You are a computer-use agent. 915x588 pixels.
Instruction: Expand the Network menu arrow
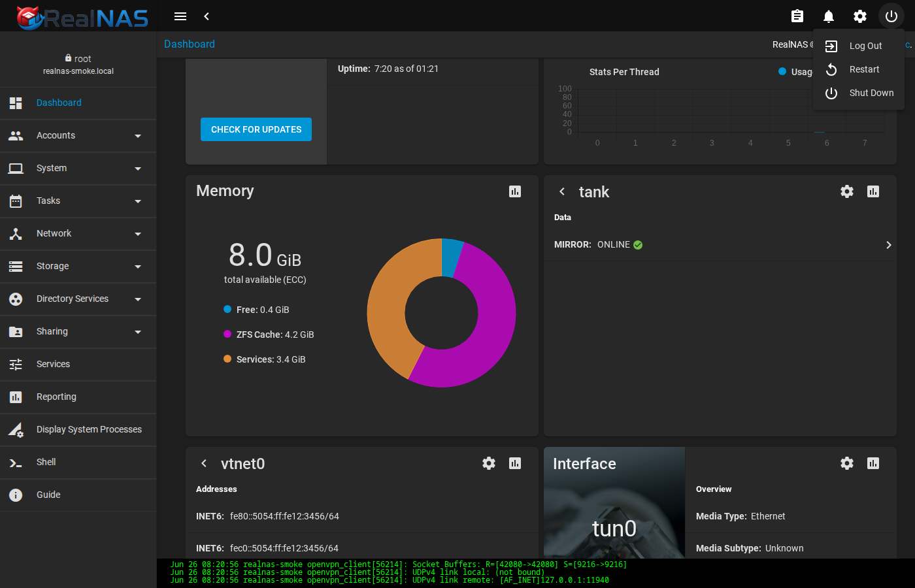pyautogui.click(x=138, y=234)
